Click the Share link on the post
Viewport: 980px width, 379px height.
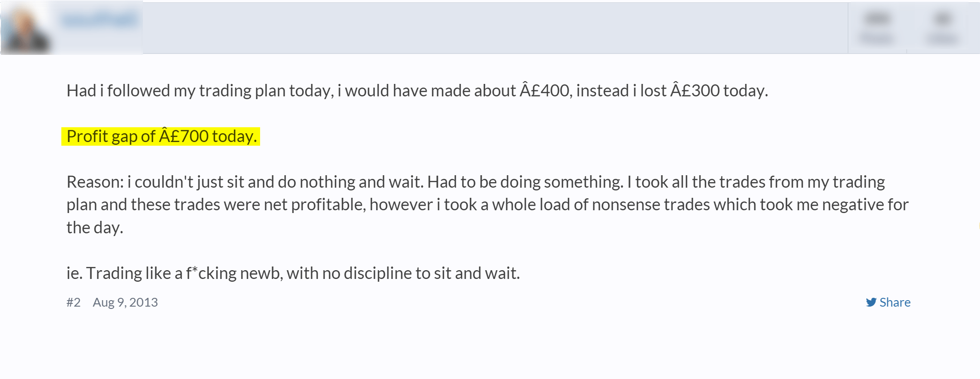point(888,302)
